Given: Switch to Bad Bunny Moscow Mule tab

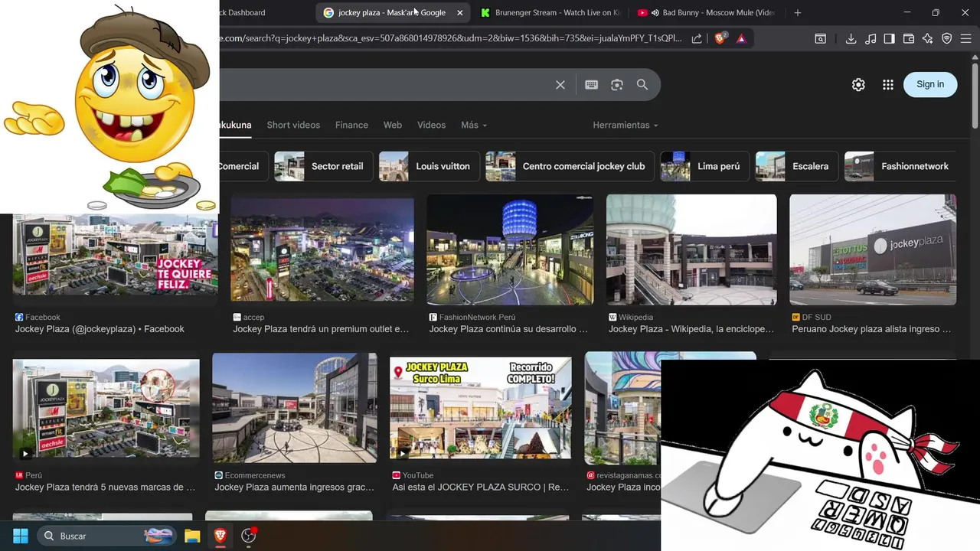Looking at the screenshot, I should pyautogui.click(x=705, y=12).
